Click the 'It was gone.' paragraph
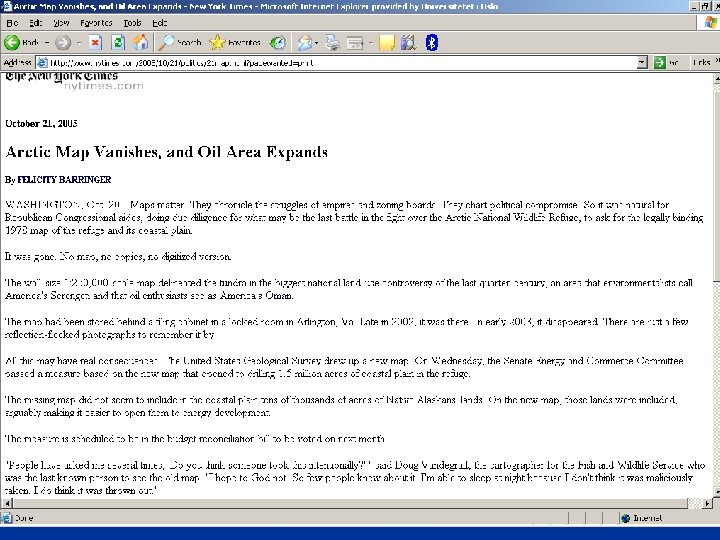 click(x=118, y=256)
